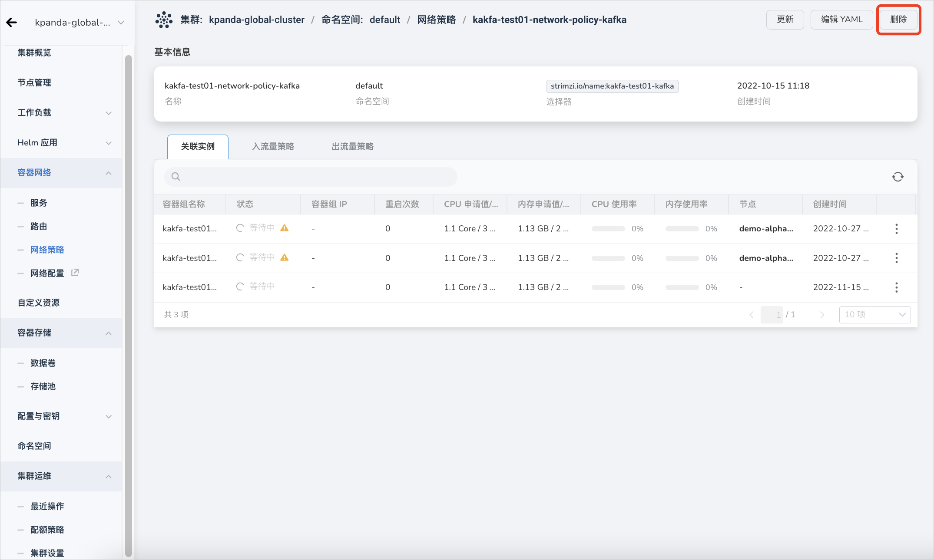This screenshot has width=934, height=560.
Task: Click warning icon on second pod status
Action: click(285, 257)
